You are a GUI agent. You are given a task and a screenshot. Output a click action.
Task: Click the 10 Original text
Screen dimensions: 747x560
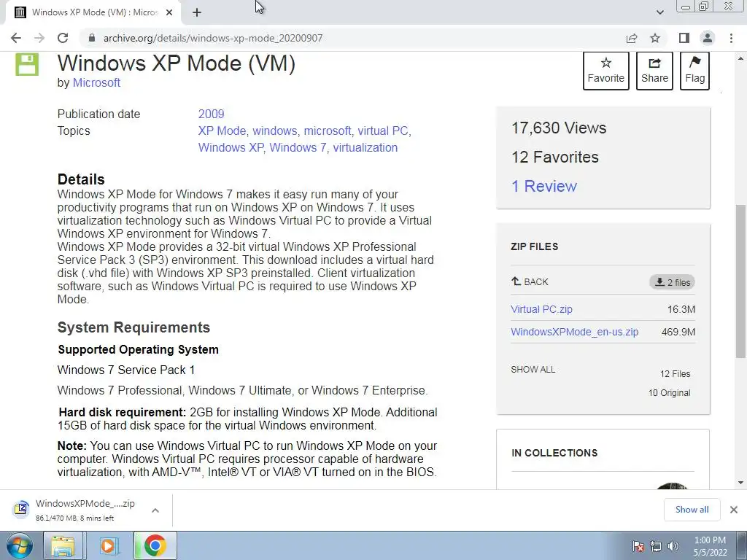coord(670,393)
